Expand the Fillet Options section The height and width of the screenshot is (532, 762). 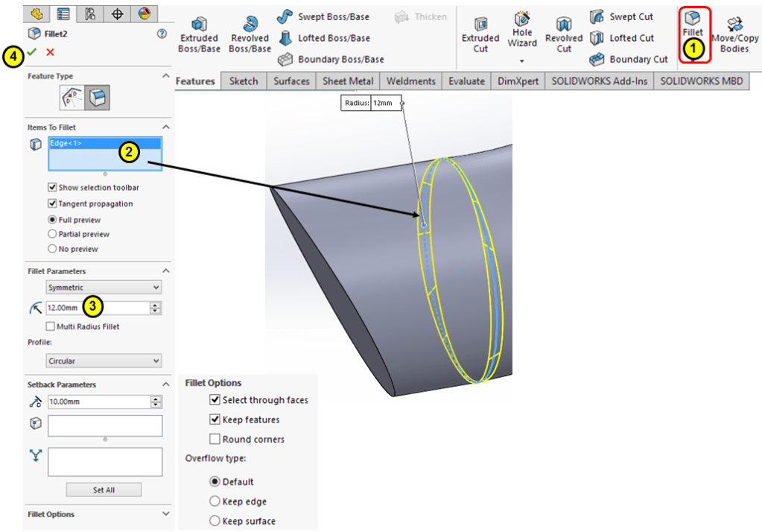165,514
